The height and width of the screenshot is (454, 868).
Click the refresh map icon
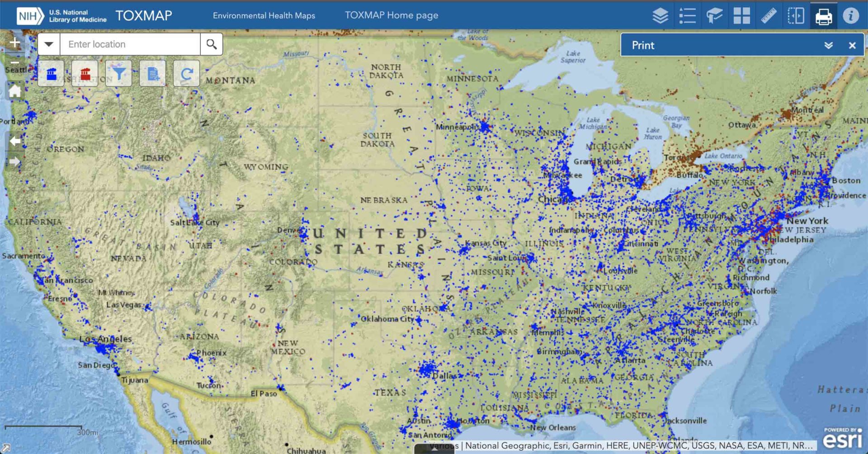pos(186,73)
